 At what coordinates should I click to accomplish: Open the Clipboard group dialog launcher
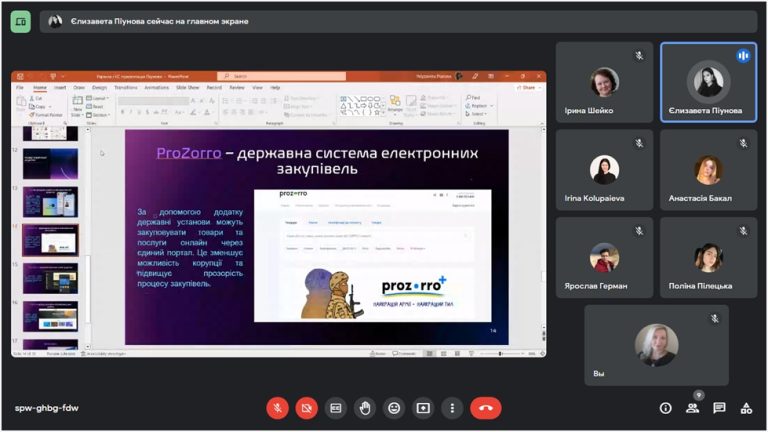pyautogui.click(x=65, y=123)
